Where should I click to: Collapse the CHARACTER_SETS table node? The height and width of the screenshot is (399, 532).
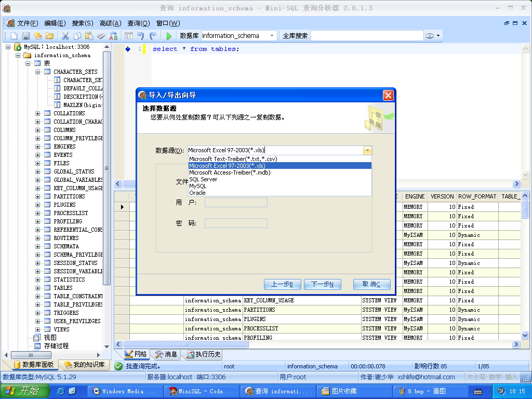tap(37, 72)
